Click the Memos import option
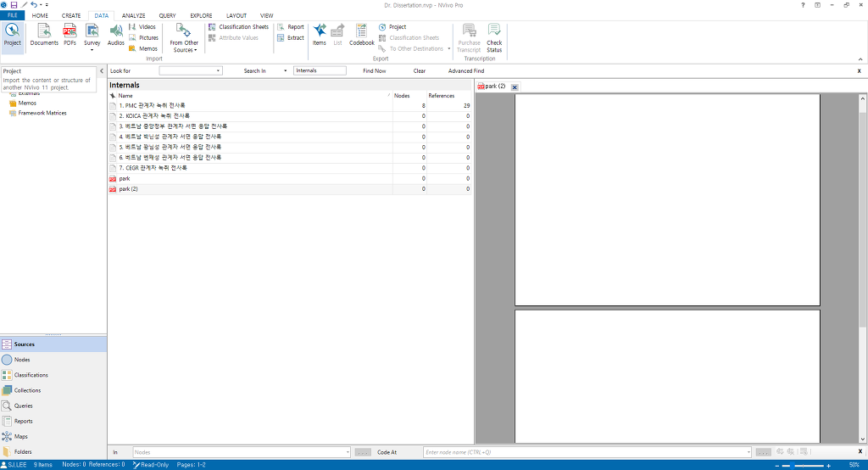This screenshot has height=470, width=868. [x=143, y=48]
